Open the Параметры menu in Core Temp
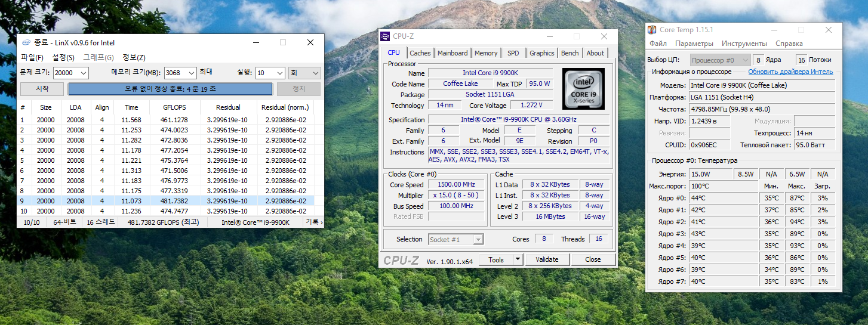Image resolution: width=868 pixels, height=325 pixels. tap(694, 44)
